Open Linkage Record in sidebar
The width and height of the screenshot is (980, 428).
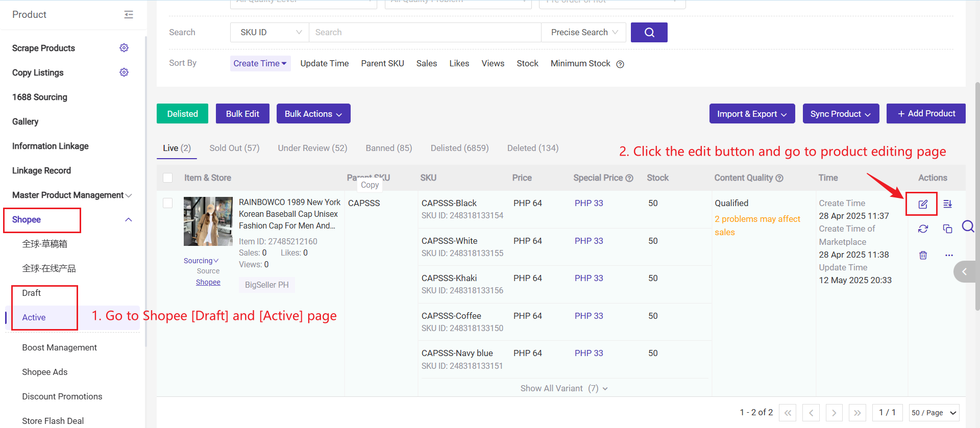41,170
